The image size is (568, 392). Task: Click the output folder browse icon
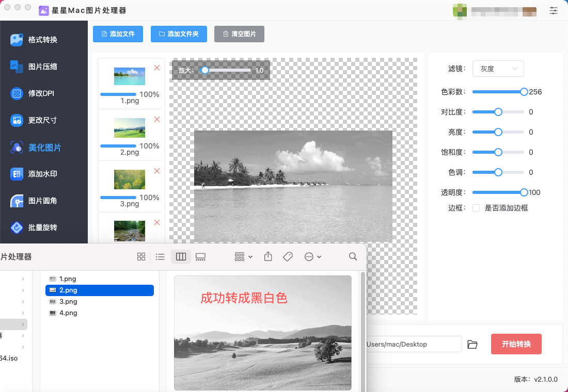472,344
